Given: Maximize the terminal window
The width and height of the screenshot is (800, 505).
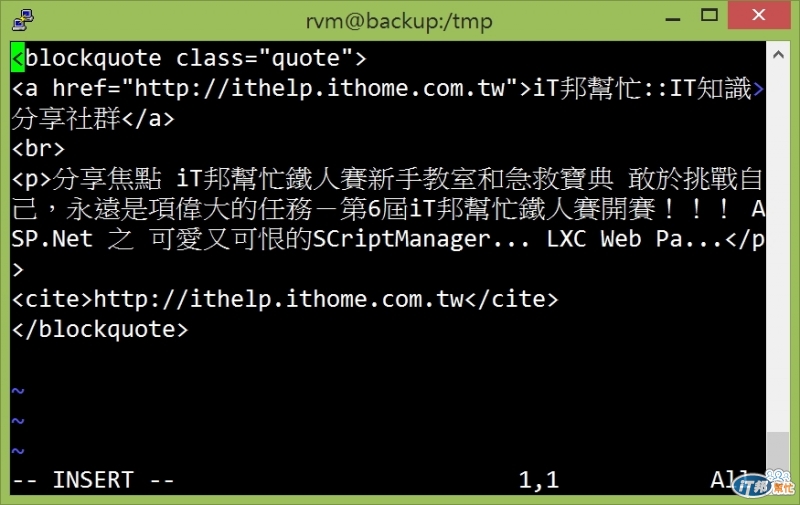Looking at the screenshot, I should pyautogui.click(x=709, y=15).
